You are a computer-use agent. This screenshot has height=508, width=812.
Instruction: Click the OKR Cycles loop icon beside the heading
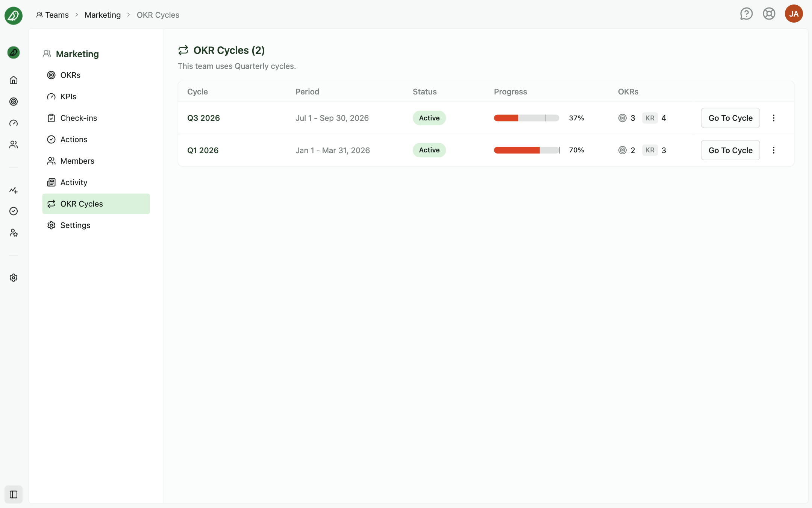(183, 50)
